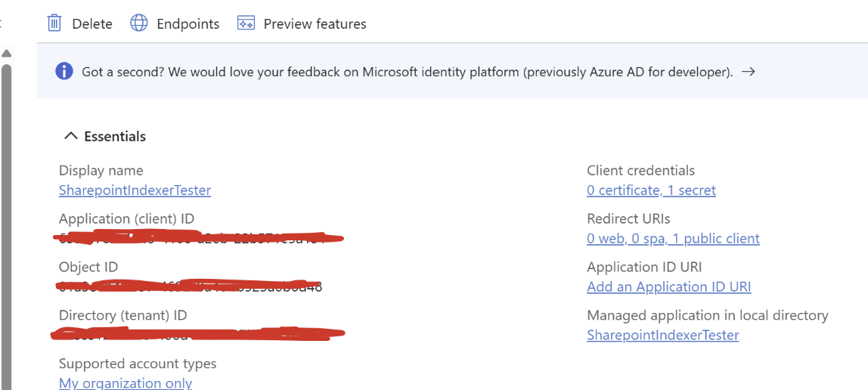This screenshot has height=390, width=868.
Task: Click the Application (client) ID label
Action: pos(127,219)
